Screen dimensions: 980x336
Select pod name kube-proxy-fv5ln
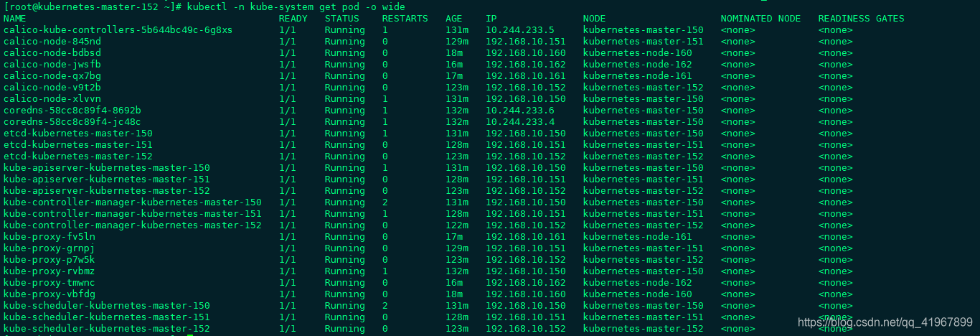pyautogui.click(x=50, y=236)
